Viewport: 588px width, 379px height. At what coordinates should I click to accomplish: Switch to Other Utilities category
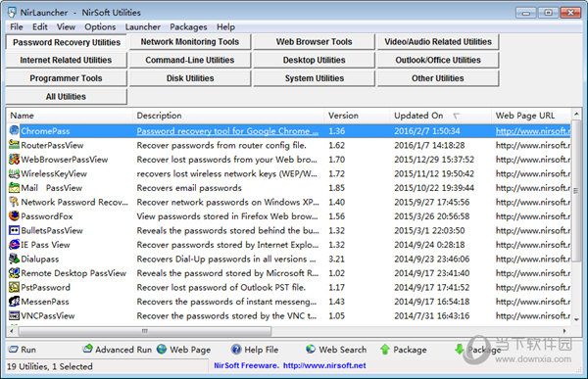coord(438,78)
